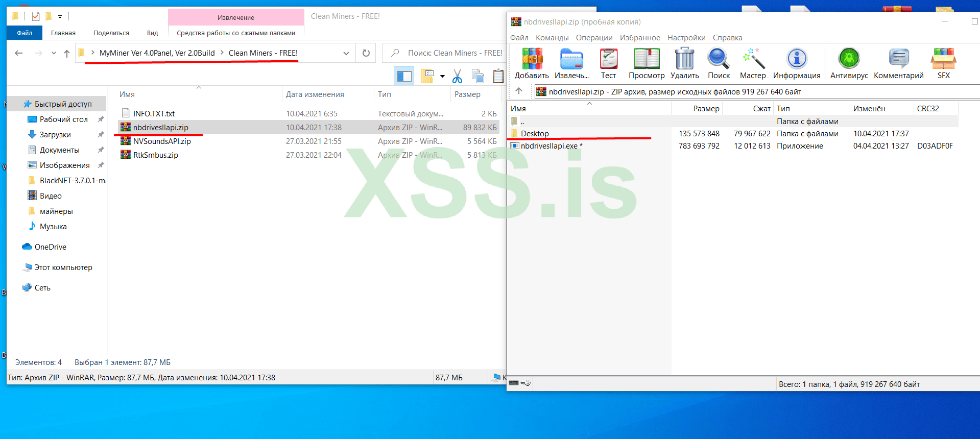Switch to the Главная ribbon tab
980x439 pixels.
(x=63, y=33)
